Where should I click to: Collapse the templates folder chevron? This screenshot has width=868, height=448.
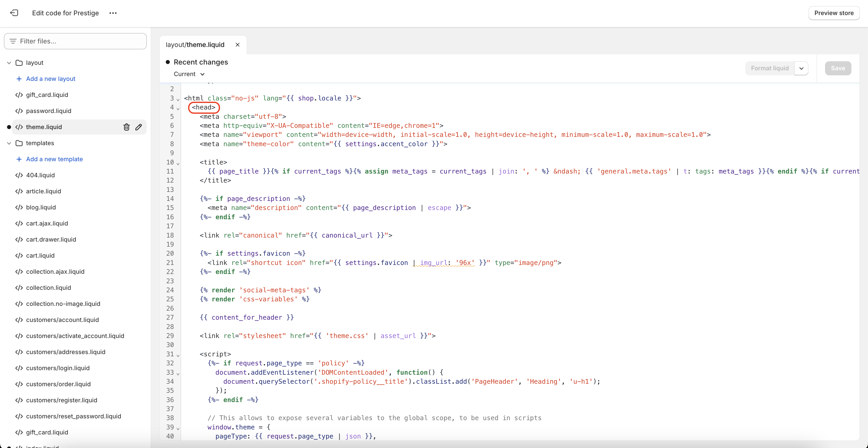point(9,143)
